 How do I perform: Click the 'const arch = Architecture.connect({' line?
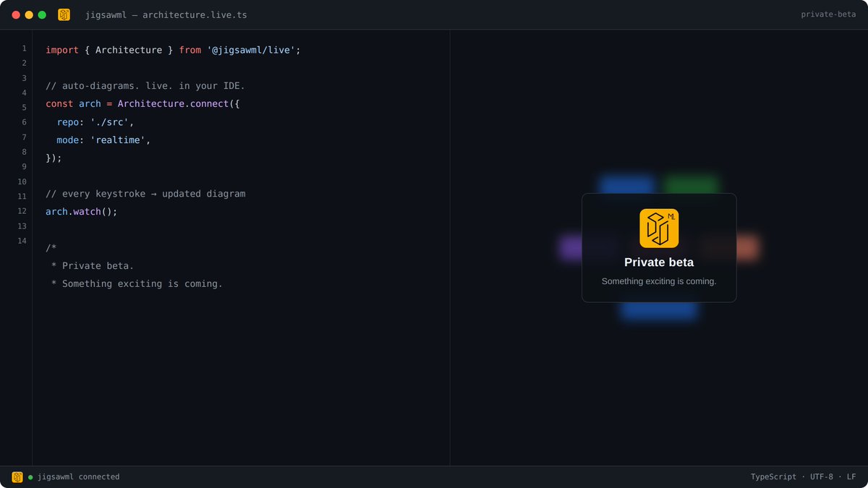pos(142,104)
